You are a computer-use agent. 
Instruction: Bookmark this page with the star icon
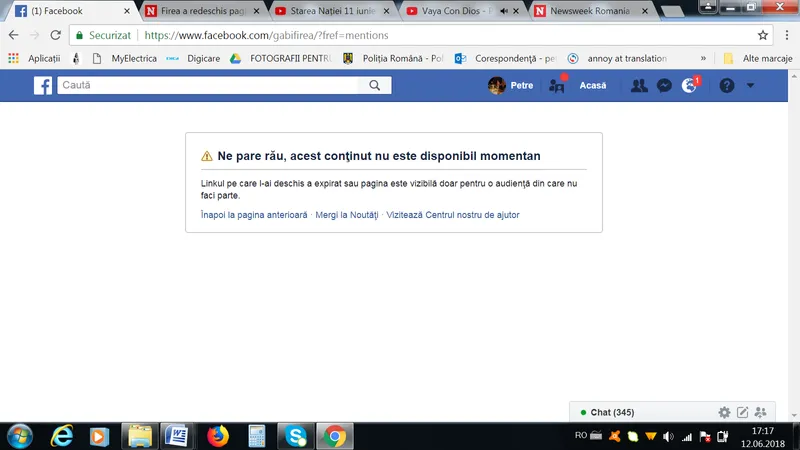click(x=763, y=34)
